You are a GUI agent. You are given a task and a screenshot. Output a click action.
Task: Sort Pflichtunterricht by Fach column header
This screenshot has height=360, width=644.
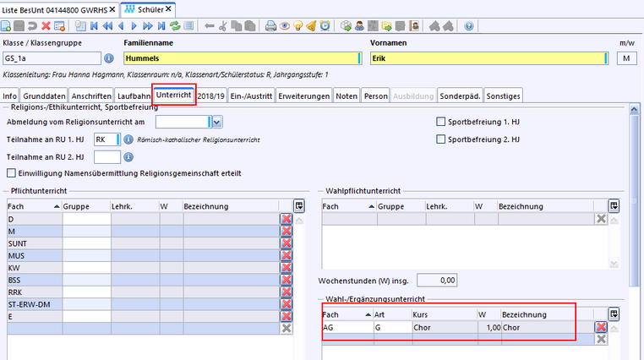coord(34,206)
